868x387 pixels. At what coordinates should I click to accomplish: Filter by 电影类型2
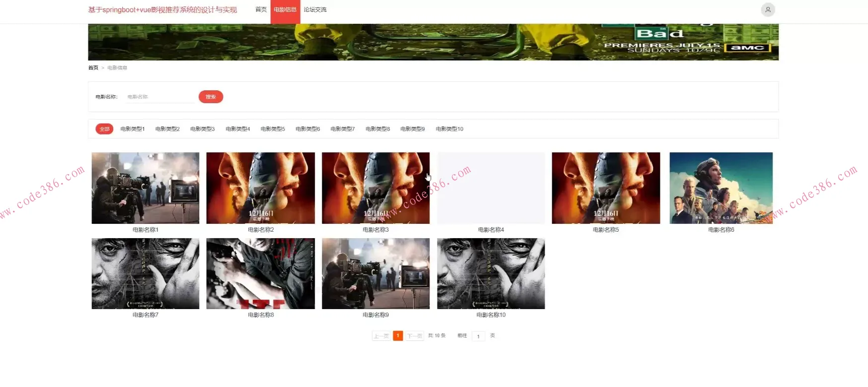click(x=167, y=129)
